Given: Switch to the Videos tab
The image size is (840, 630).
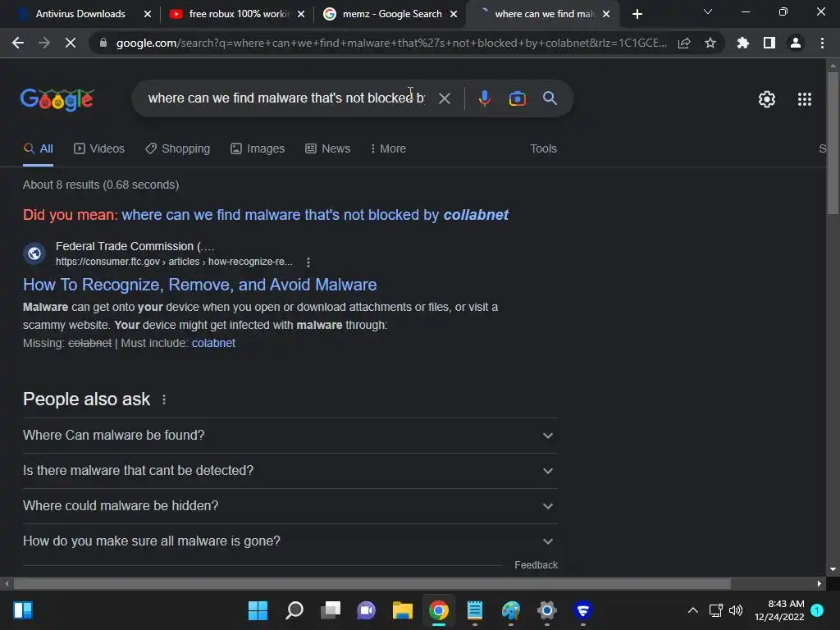Looking at the screenshot, I should [x=99, y=148].
